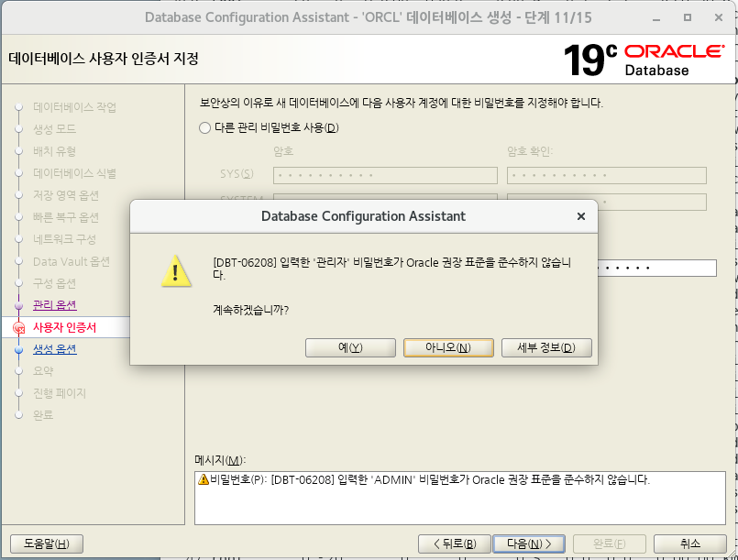Image resolution: width=738 pixels, height=560 pixels.
Task: Click the 진행 페이지 step text
Action: [60, 393]
